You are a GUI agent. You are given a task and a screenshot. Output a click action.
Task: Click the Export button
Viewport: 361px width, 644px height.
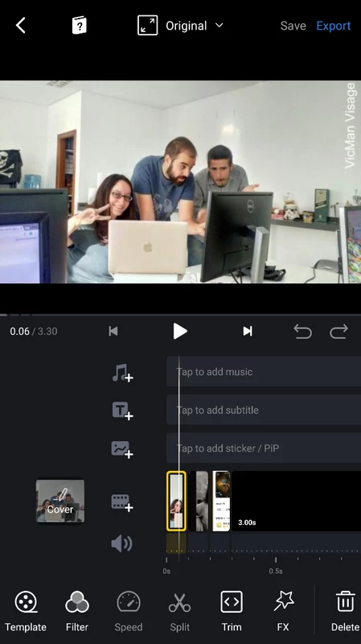click(x=333, y=26)
